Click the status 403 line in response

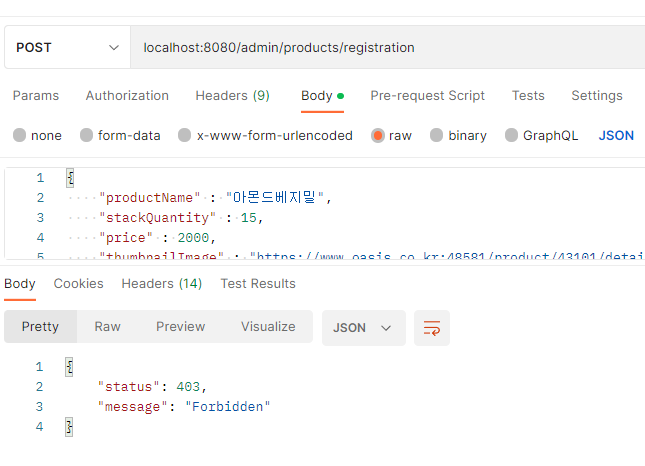(x=152, y=387)
